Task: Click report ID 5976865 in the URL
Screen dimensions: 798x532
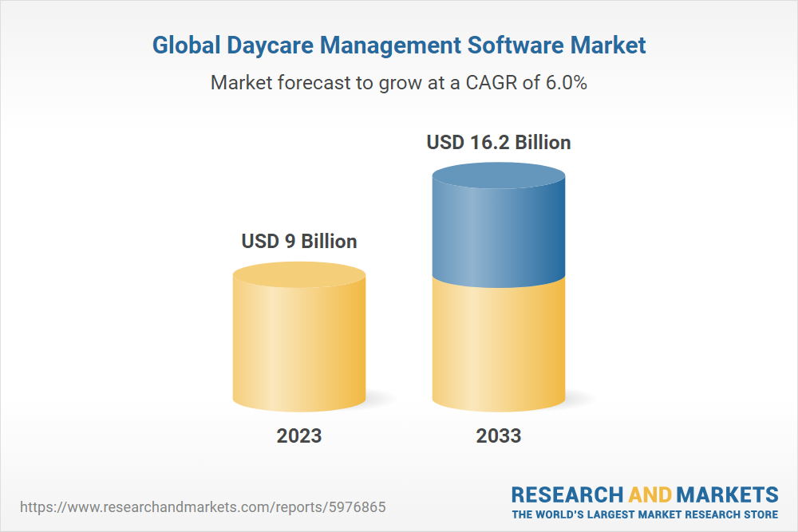Action: coord(362,507)
